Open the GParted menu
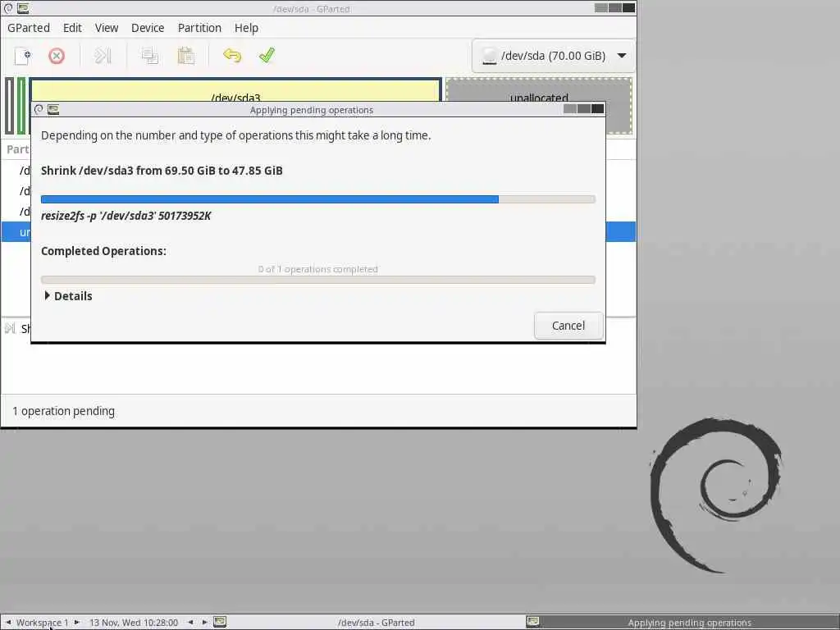This screenshot has height=630, width=840. pos(29,28)
